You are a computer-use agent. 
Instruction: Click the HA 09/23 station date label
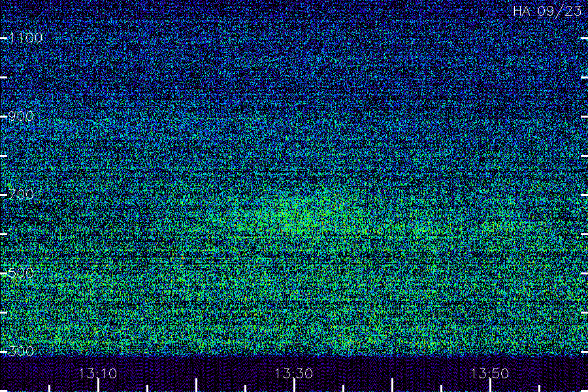[x=547, y=11]
